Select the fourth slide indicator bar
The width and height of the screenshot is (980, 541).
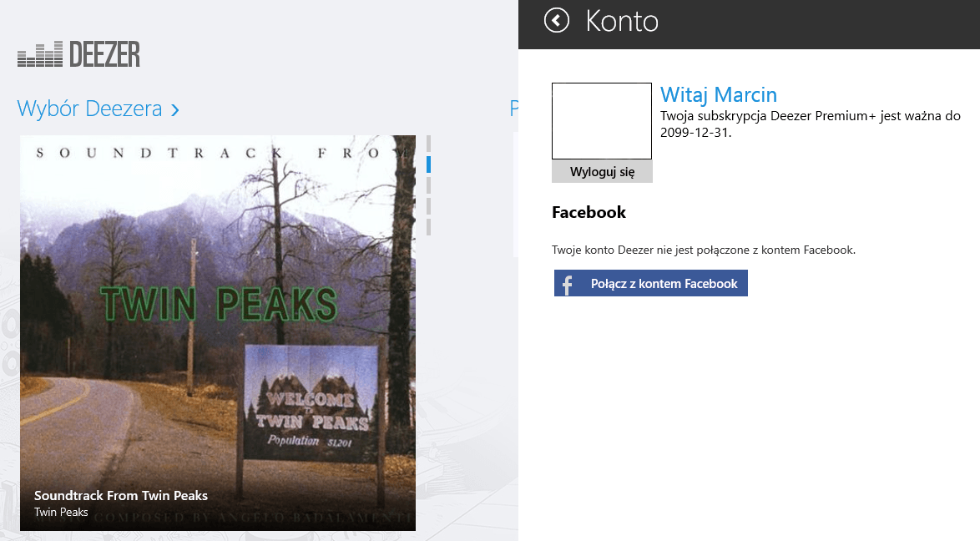click(429, 205)
